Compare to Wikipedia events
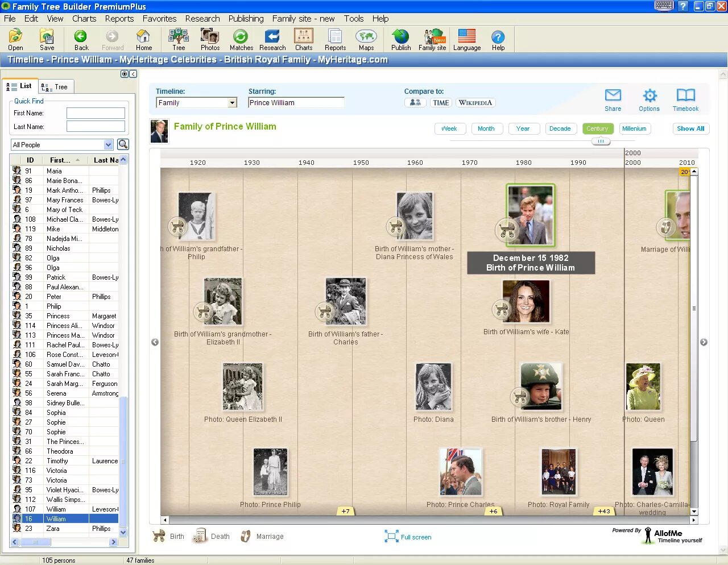Viewport: 728px width, 565px height. (475, 103)
